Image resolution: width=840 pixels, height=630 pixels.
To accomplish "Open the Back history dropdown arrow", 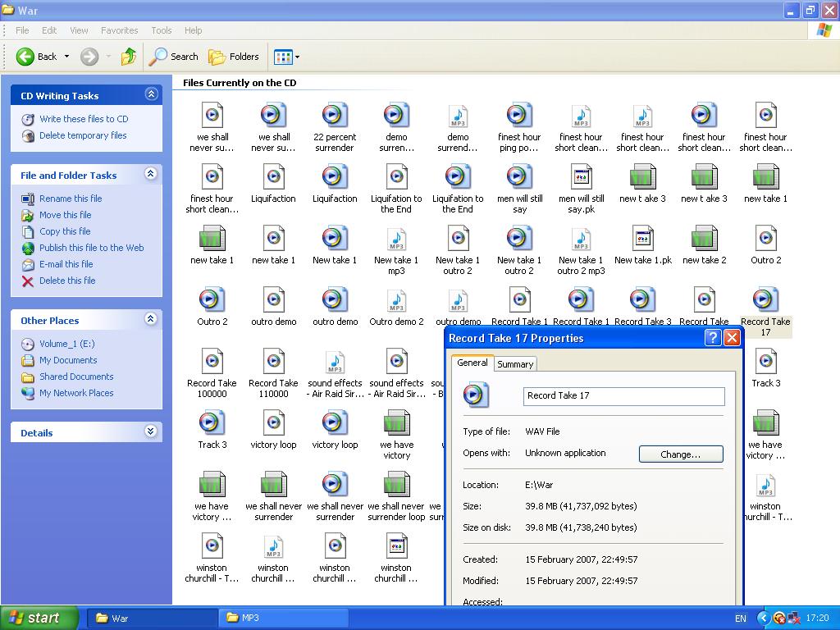I will 67,57.
